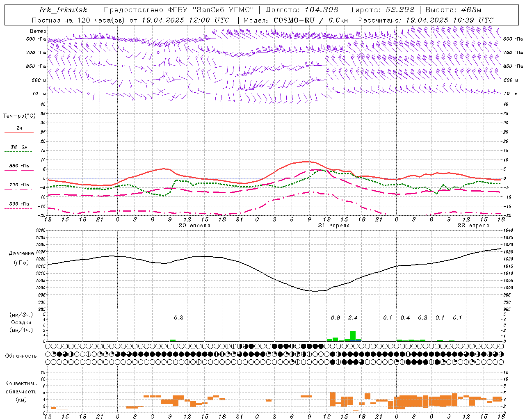Click the 'Осадки' precipitation label
This screenshot has height=420, width=525.
[21, 322]
